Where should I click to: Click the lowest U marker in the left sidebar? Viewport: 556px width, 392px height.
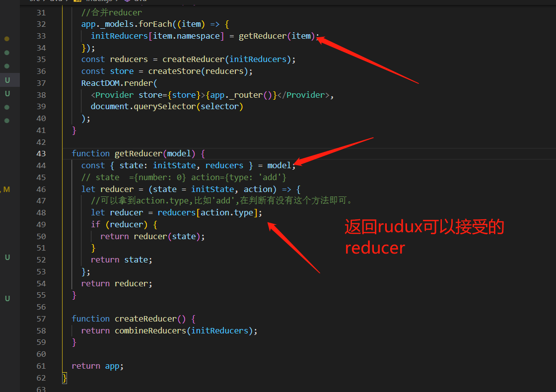[7, 298]
